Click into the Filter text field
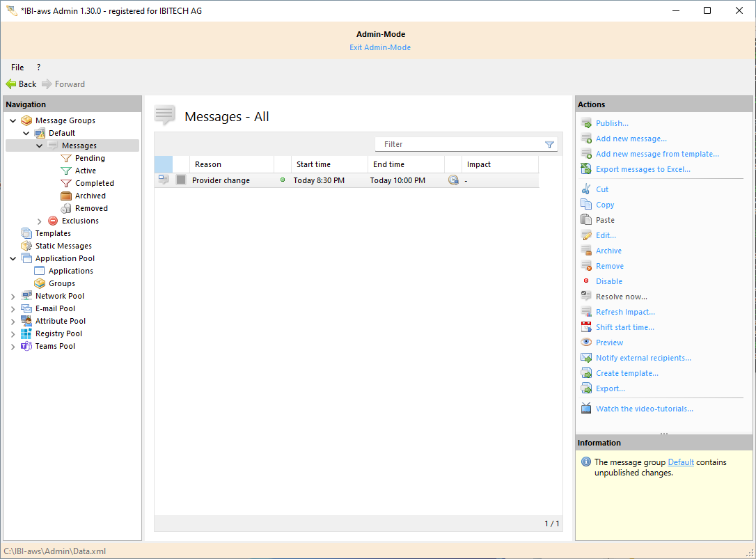Image resolution: width=756 pixels, height=559 pixels. pyautogui.click(x=459, y=144)
